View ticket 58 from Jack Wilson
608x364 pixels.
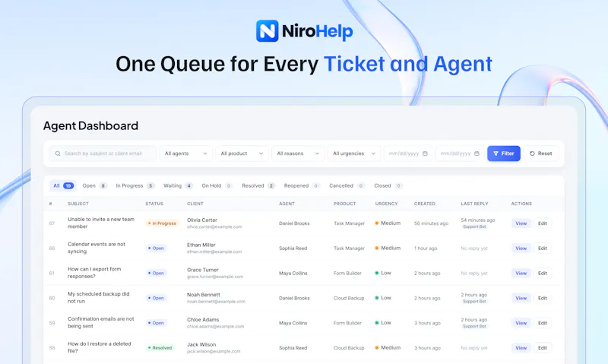pyautogui.click(x=521, y=348)
